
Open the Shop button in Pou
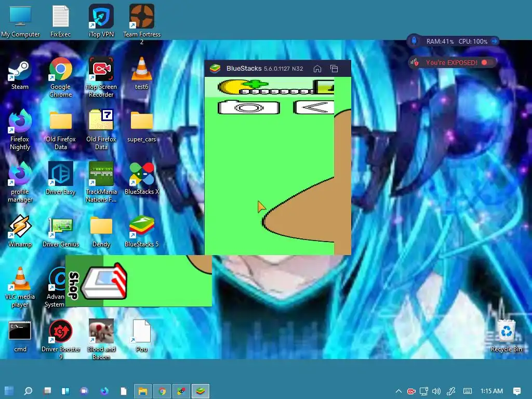click(74, 285)
